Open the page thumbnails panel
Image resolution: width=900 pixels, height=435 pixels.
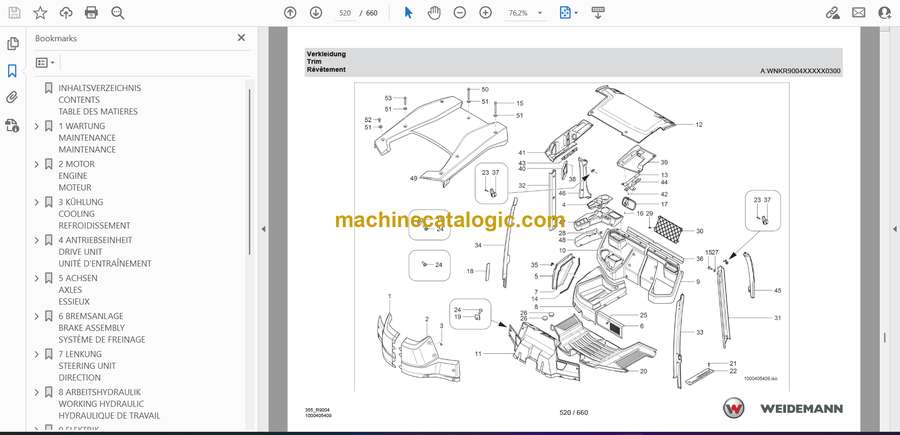click(x=13, y=44)
